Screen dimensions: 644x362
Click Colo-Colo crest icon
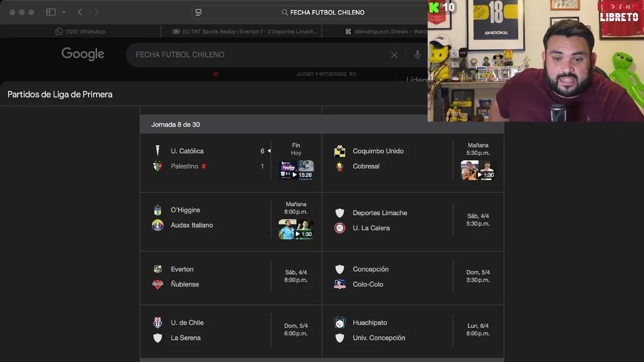point(340,284)
